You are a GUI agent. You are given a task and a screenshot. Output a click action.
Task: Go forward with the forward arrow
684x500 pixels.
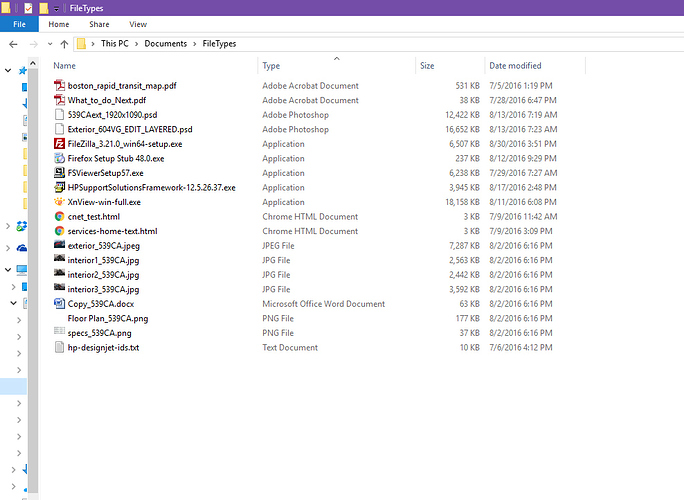pos(34,44)
